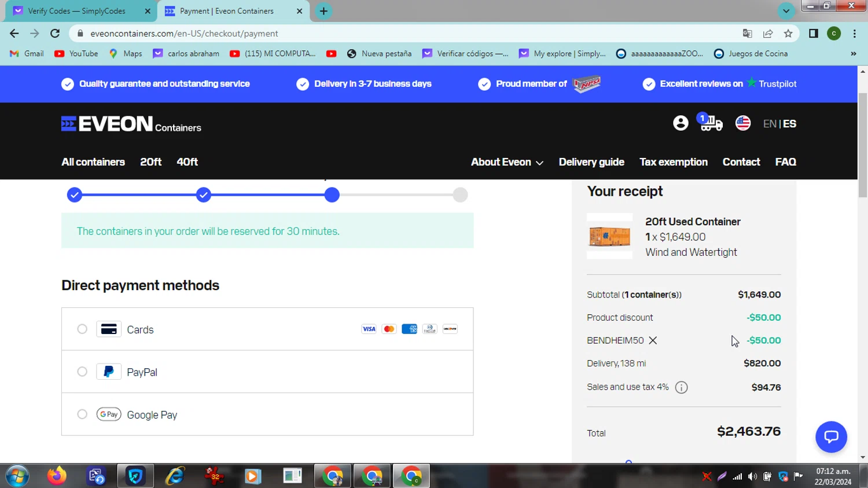868x488 pixels.
Task: Open the FAQ page
Action: point(786,162)
